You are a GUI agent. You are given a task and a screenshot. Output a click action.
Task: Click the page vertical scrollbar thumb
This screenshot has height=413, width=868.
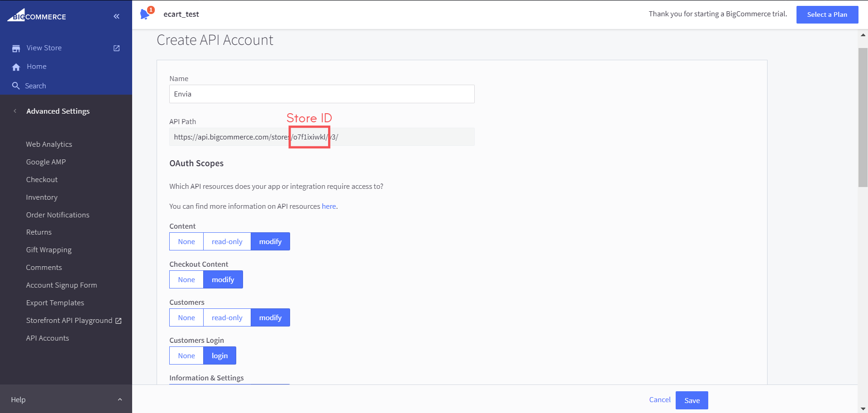pos(863,117)
